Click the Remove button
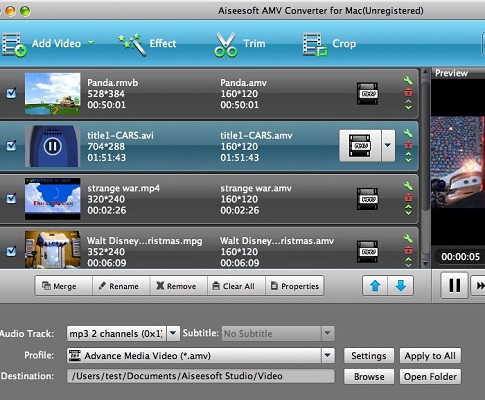485x400 pixels. point(179,286)
